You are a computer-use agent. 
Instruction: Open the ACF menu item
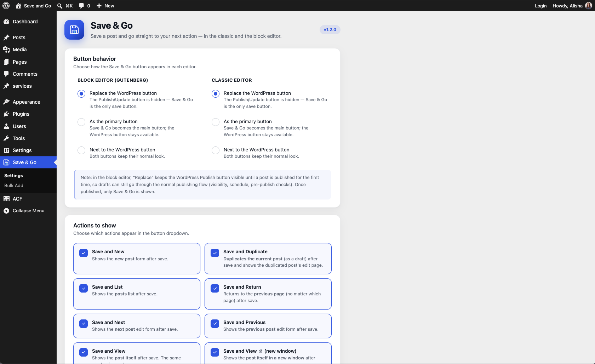click(28, 199)
